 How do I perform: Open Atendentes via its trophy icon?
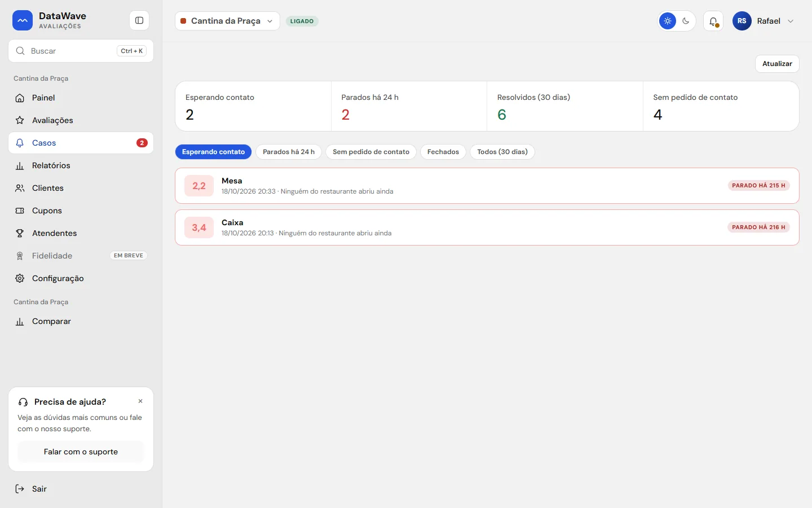[x=20, y=233]
